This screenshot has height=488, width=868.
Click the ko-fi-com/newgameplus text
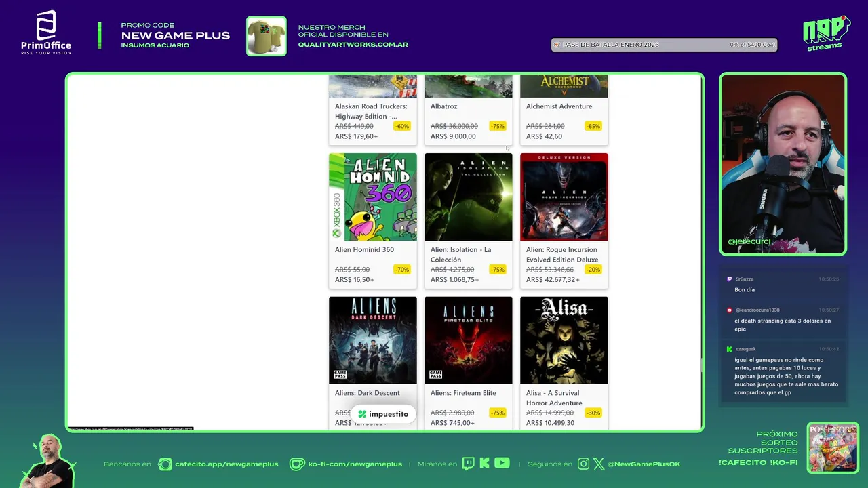(x=355, y=464)
